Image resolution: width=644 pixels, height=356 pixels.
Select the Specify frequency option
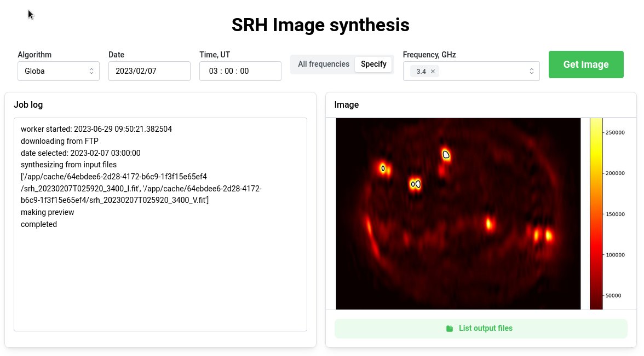(373, 64)
